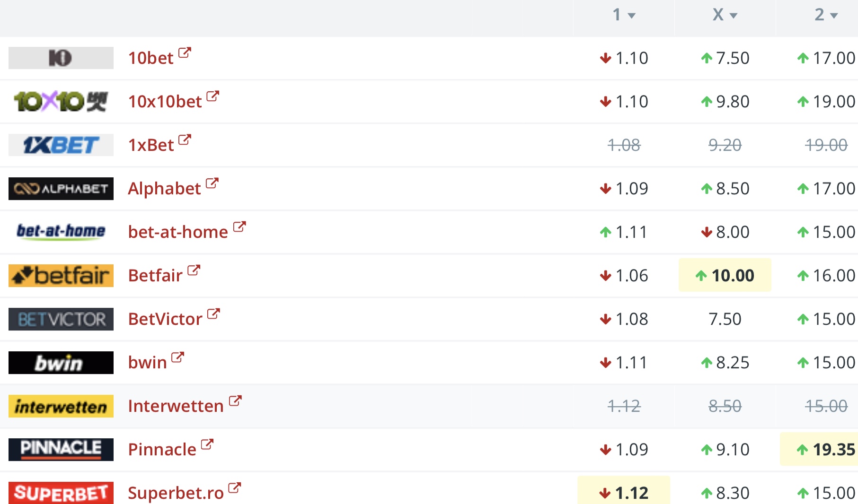Select Betfair's highlighted 10.00 draw odds
Image resolution: width=858 pixels, height=504 pixels.
coord(725,275)
